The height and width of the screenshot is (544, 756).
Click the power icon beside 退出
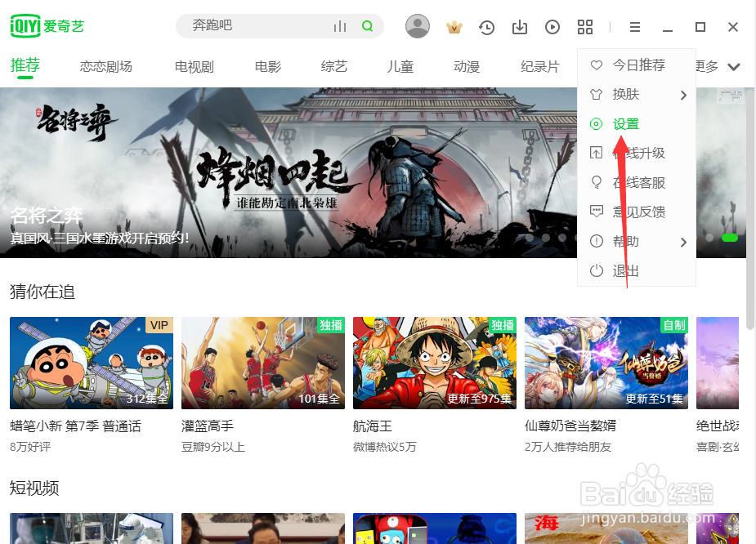pyautogui.click(x=597, y=271)
